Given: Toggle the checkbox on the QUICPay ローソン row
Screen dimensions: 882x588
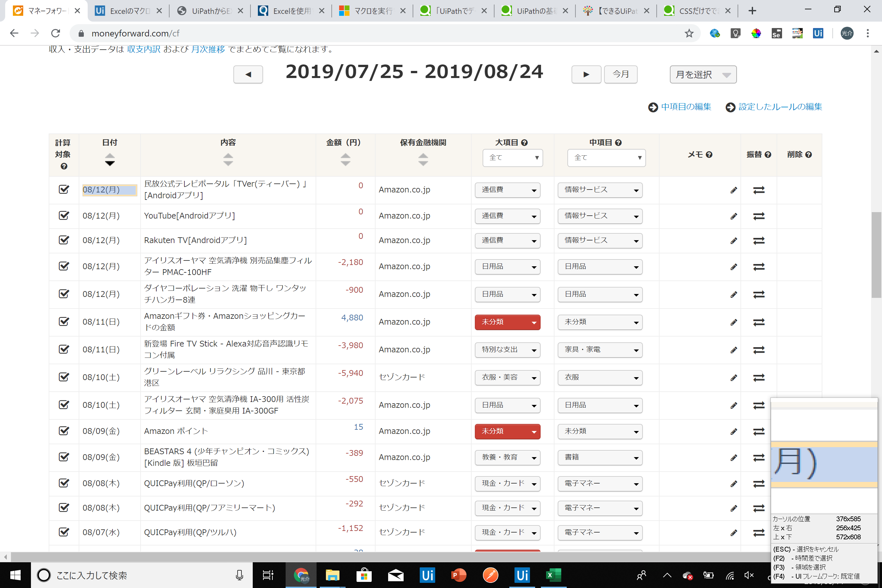Looking at the screenshot, I should (x=64, y=483).
